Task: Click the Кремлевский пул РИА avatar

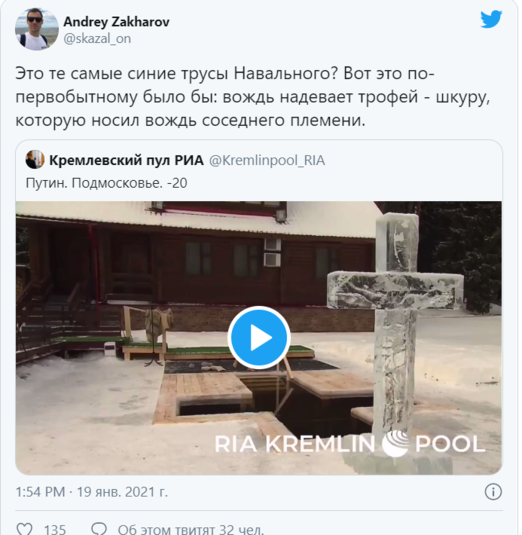Action: click(x=35, y=160)
